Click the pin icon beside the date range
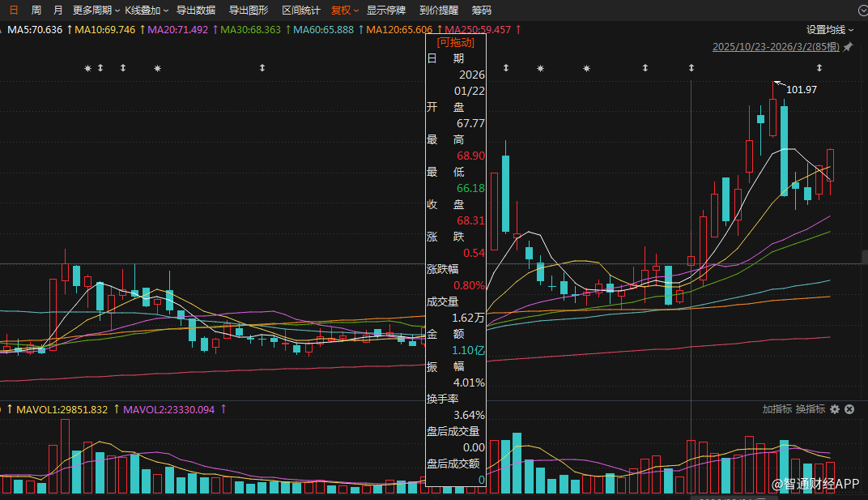This screenshot has width=868, height=500. (848, 47)
